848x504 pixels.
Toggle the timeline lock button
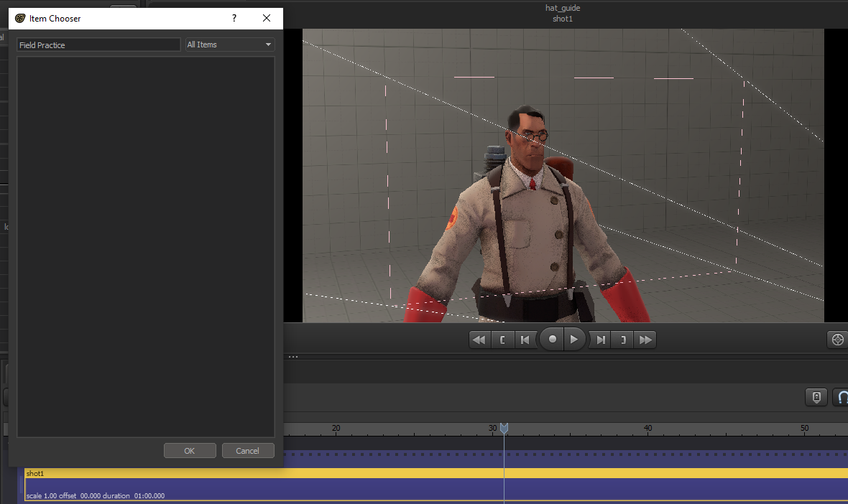(816, 397)
